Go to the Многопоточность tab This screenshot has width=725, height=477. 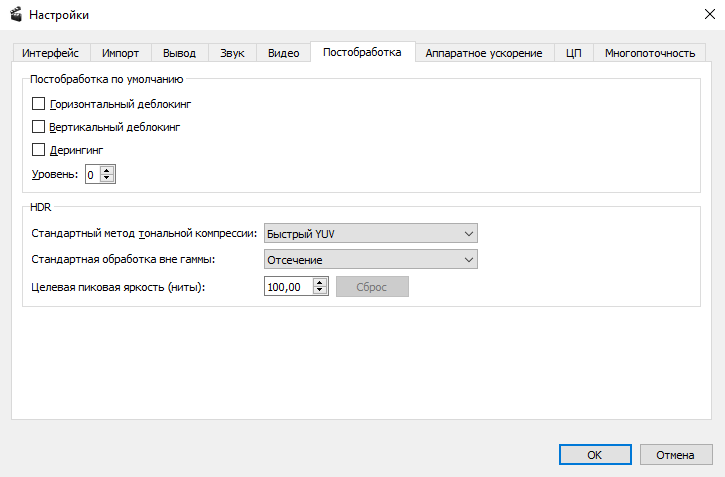coord(650,53)
